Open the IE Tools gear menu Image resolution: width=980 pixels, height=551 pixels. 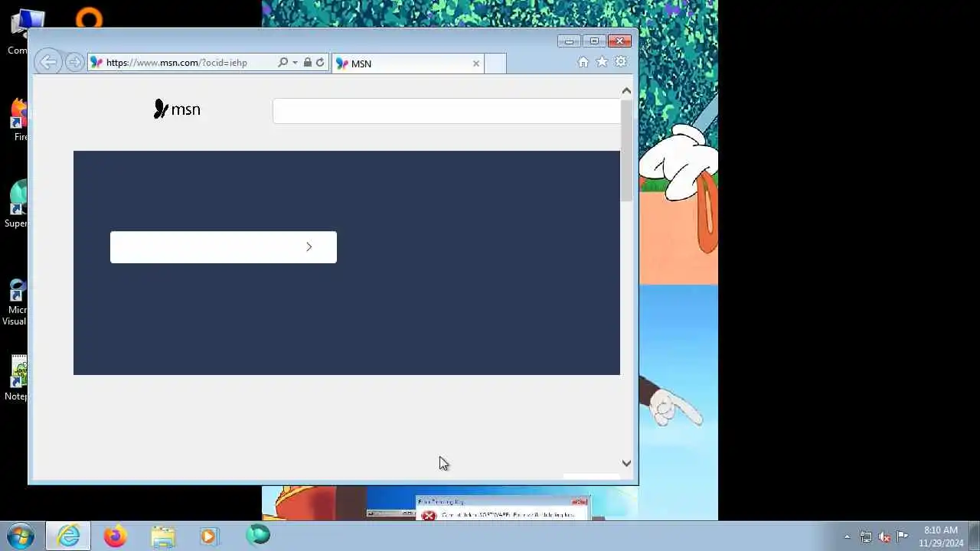621,62
